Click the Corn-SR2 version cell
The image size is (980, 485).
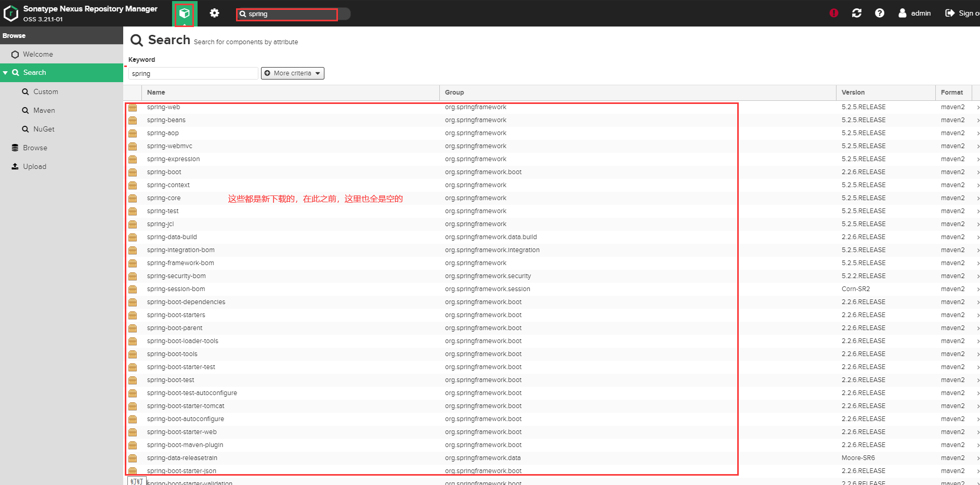coord(856,289)
